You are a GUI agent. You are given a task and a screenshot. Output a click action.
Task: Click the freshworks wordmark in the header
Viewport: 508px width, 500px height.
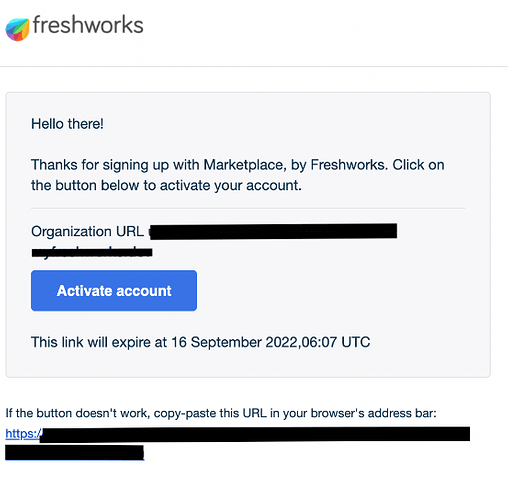click(x=88, y=25)
